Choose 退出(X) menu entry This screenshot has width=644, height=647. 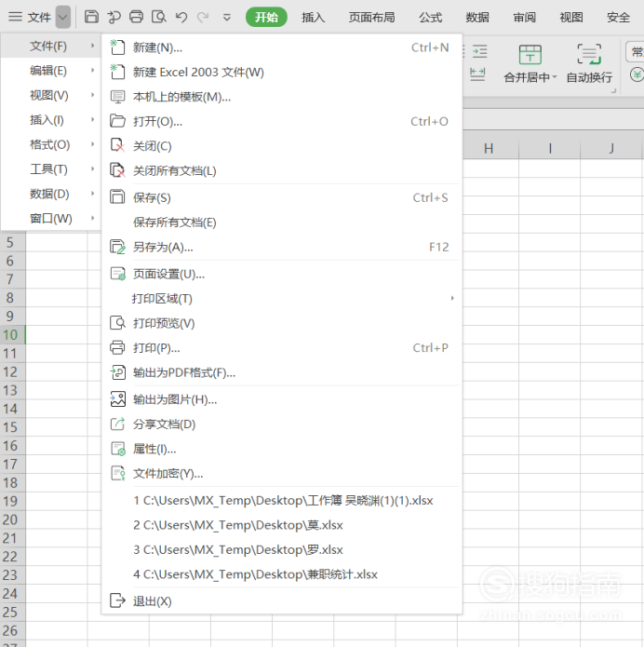[282, 601]
